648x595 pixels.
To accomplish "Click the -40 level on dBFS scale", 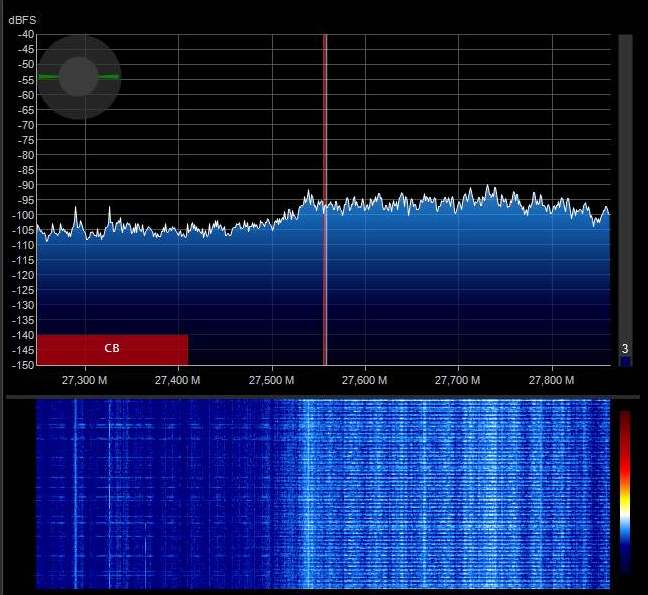I will (x=24, y=35).
